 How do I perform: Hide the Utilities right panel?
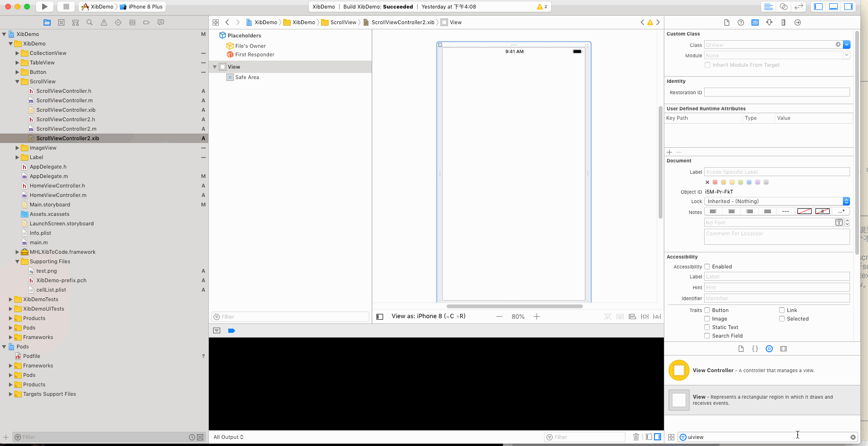point(849,7)
